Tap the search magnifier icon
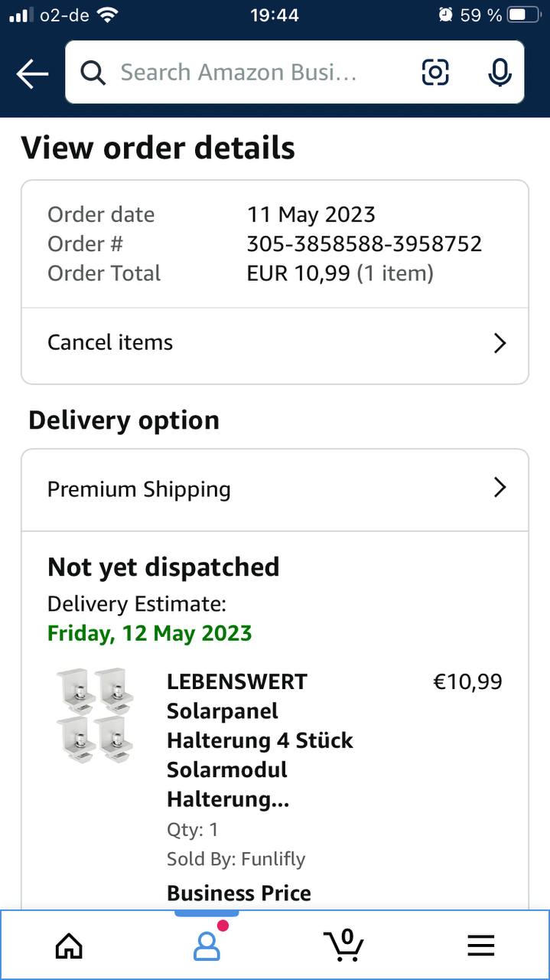The image size is (550, 980). coord(93,73)
